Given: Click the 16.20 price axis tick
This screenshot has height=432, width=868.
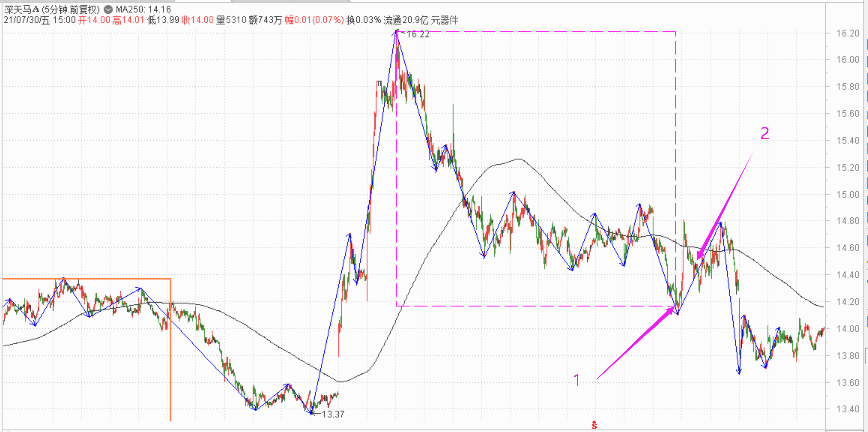Looking at the screenshot, I should (x=848, y=33).
